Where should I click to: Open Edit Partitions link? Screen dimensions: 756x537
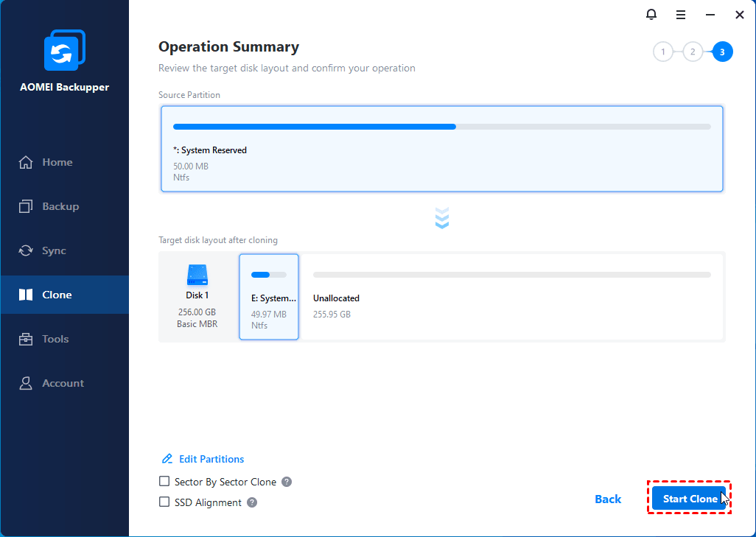[x=203, y=459]
